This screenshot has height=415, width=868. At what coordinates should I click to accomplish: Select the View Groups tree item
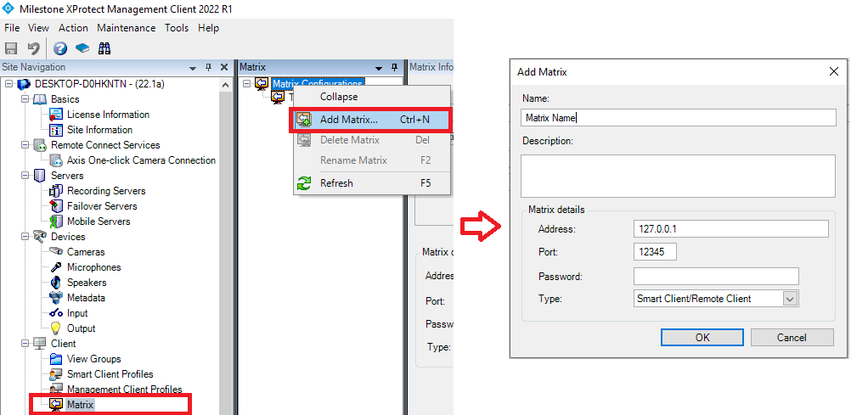pos(94,359)
